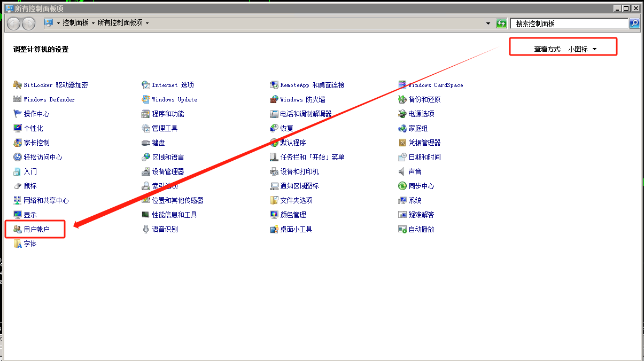Open the 网络和共享中心 icon
The height and width of the screenshot is (361, 644).
[x=18, y=200]
